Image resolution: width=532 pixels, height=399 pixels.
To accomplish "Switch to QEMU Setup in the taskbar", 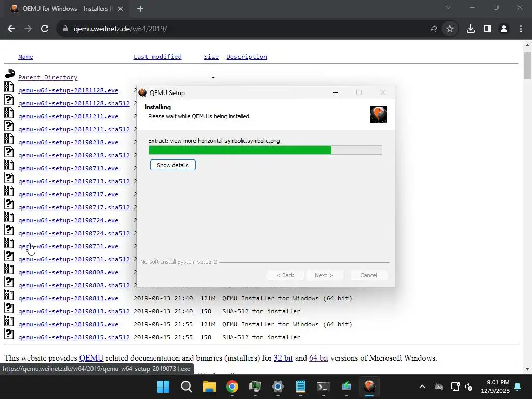I will coord(369,387).
